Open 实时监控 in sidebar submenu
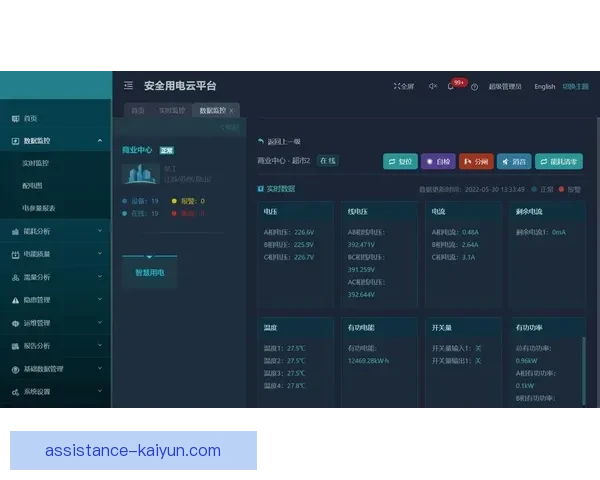600x480 pixels. point(35,163)
